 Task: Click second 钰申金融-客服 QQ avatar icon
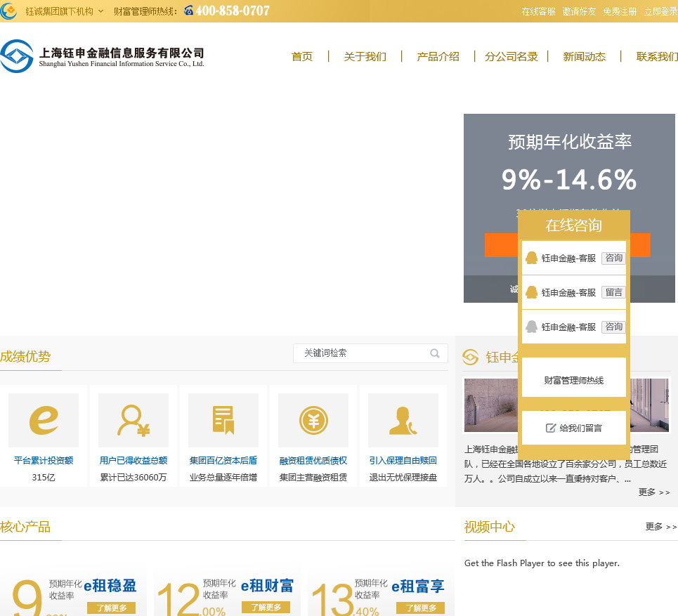[531, 293]
